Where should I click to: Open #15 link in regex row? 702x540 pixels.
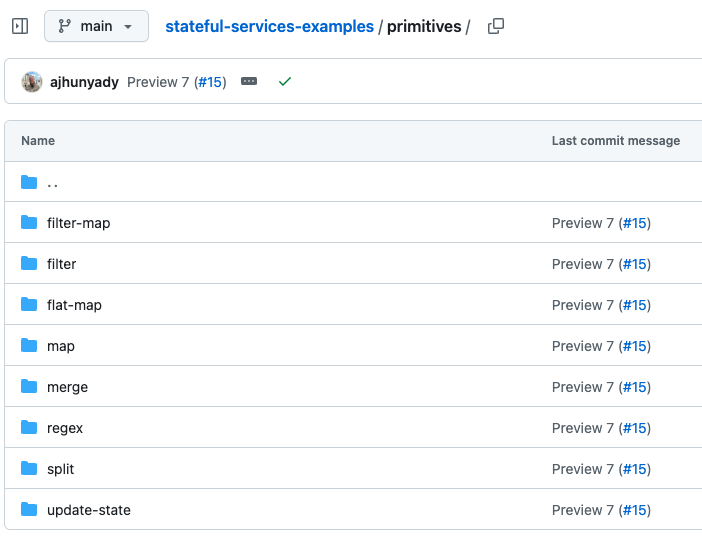pos(635,429)
